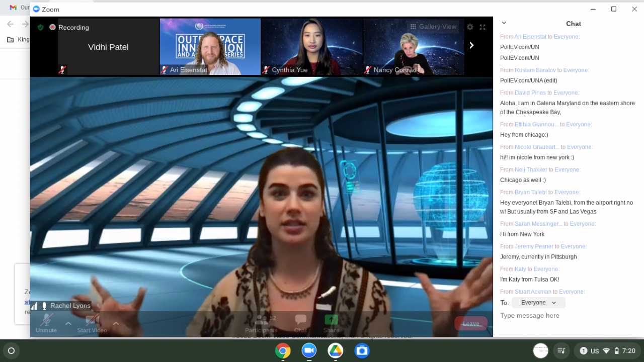Click sender name Eftihia Giannou in chat
644x362 pixels.
point(536,125)
